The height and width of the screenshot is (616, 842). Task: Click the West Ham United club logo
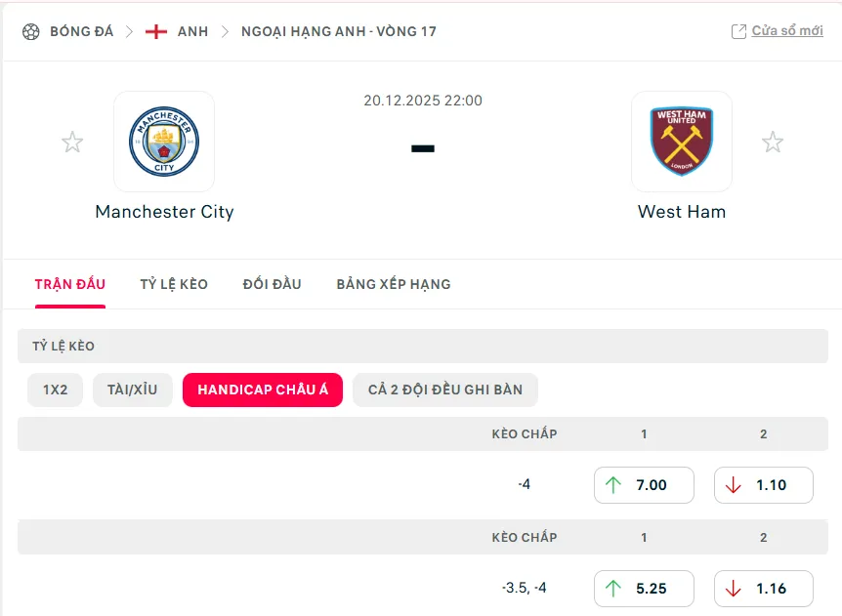(x=681, y=142)
